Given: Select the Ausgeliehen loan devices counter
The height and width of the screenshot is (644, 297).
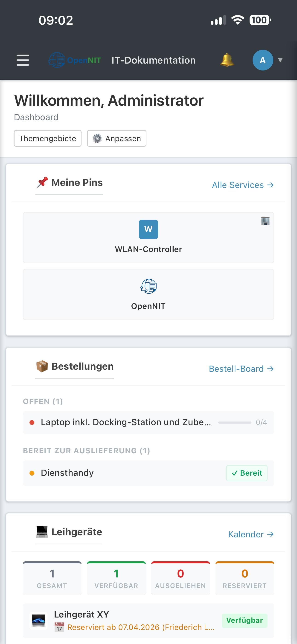Looking at the screenshot, I should [181, 578].
